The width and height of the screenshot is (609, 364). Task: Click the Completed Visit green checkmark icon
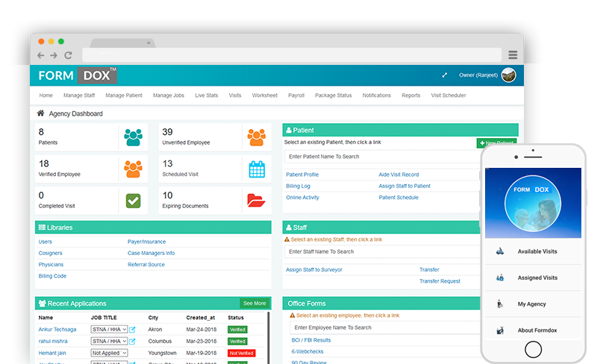133,201
